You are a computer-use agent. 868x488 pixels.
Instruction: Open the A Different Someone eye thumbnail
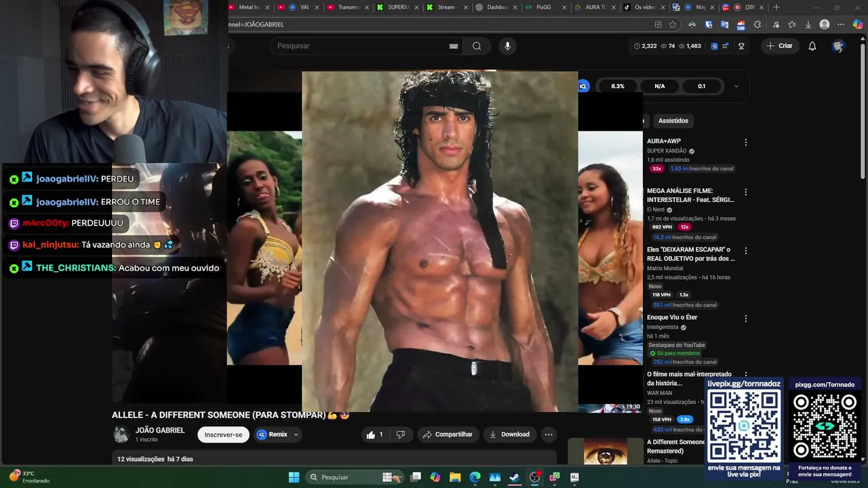[x=606, y=451]
